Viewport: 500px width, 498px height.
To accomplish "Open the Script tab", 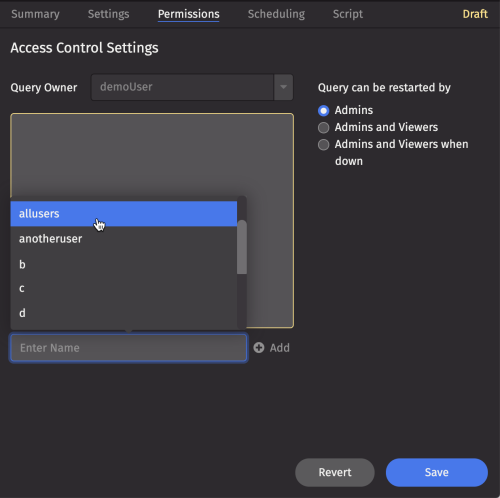I will [348, 14].
